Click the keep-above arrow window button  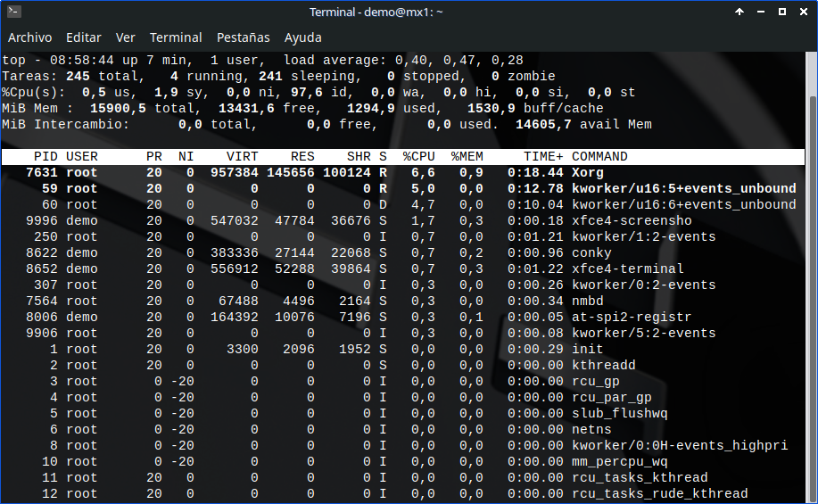click(740, 12)
